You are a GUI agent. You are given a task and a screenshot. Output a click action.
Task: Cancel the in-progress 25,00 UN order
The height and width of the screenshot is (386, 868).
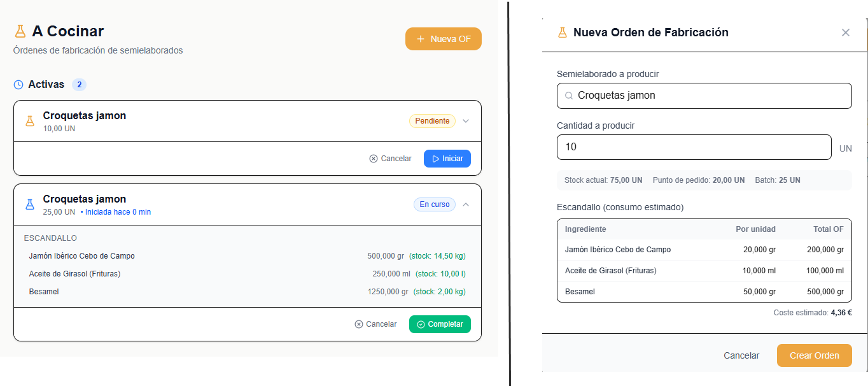pos(375,324)
